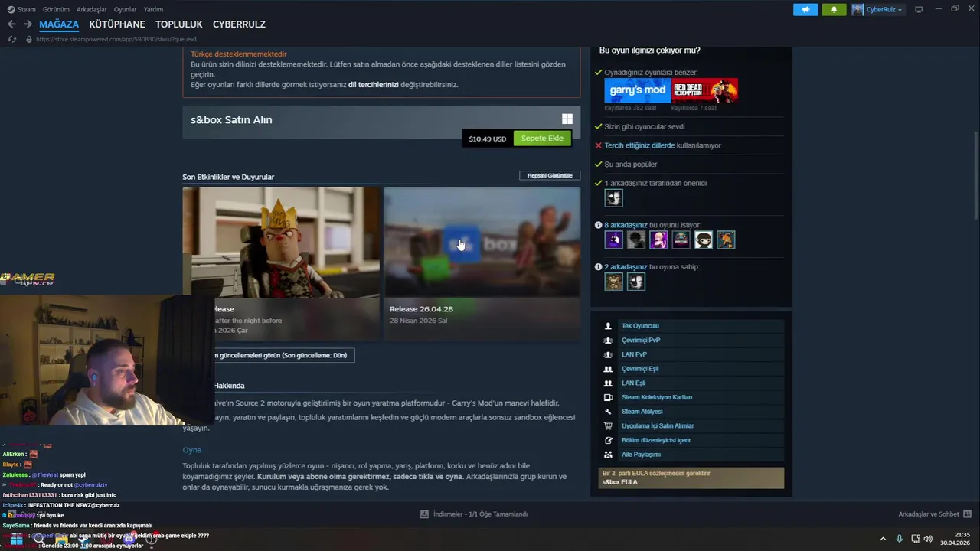Open the Red Dead Redemption banner
Screen dimensions: 980x551
(x=705, y=90)
